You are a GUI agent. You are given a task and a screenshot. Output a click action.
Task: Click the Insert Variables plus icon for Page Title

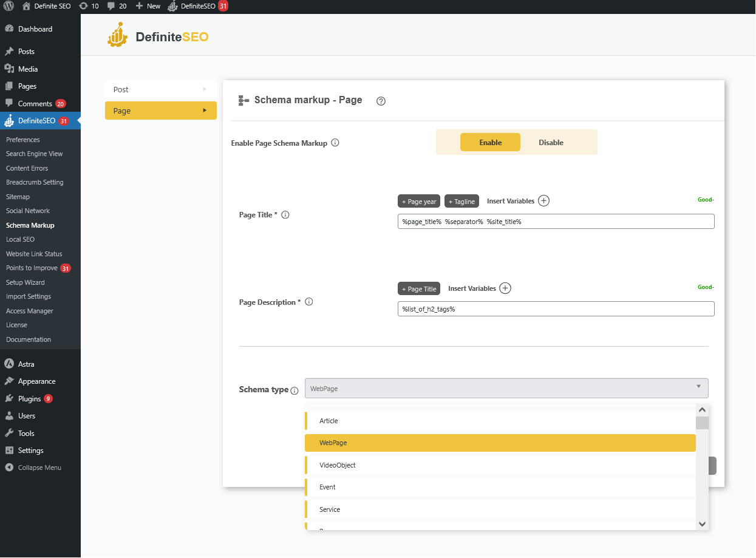click(543, 200)
